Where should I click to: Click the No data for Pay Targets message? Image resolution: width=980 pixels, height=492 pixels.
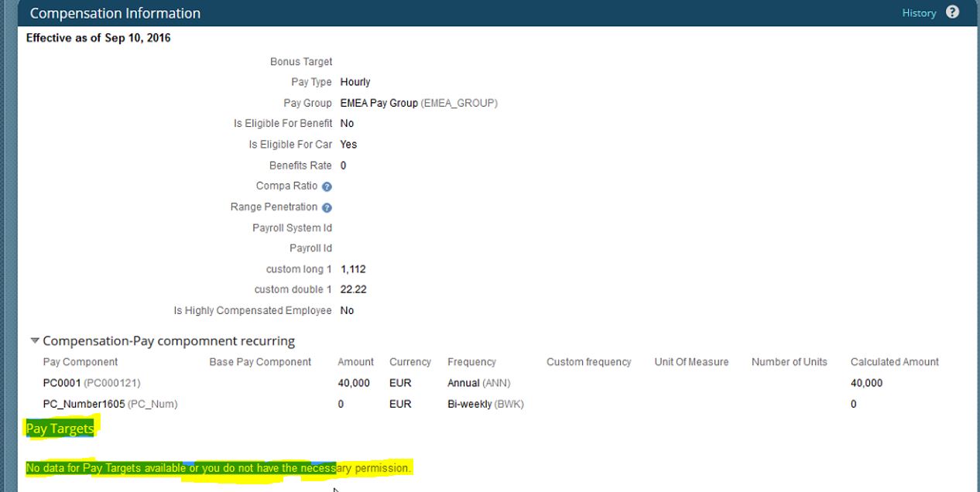click(x=218, y=468)
